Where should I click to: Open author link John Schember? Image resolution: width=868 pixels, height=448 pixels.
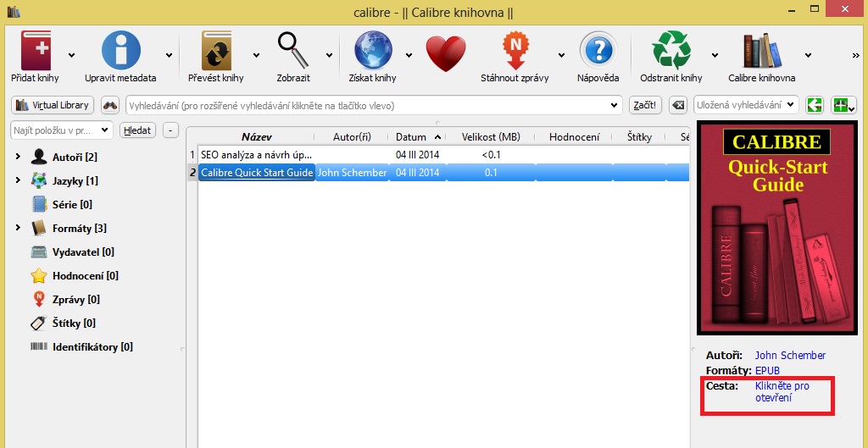790,356
